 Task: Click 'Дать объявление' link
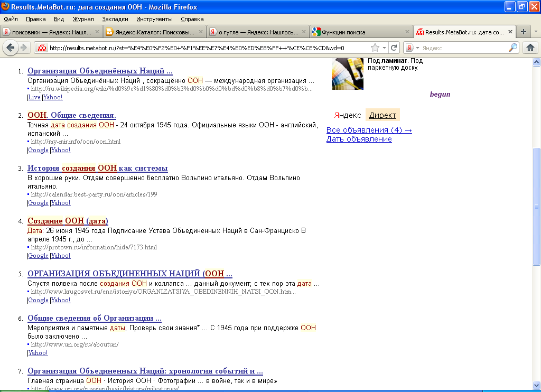(359, 139)
